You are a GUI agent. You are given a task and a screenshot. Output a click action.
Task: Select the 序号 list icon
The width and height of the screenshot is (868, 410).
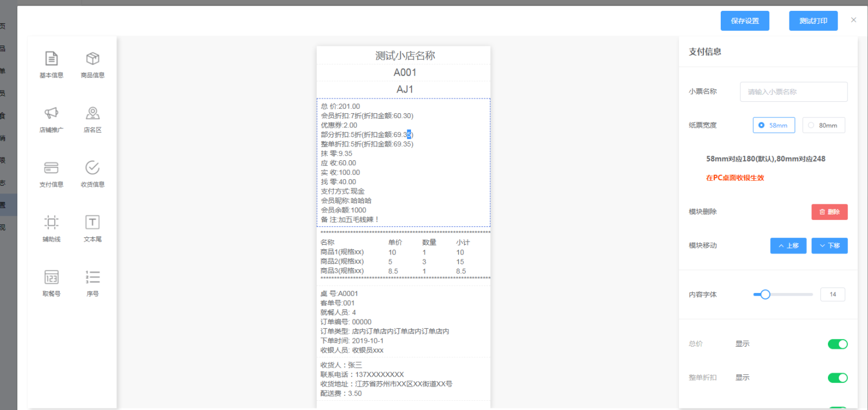click(93, 277)
